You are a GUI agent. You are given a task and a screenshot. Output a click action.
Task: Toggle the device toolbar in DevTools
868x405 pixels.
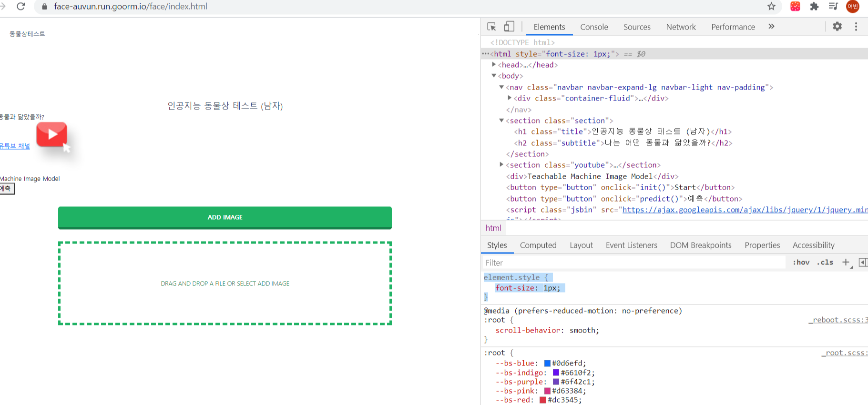509,27
